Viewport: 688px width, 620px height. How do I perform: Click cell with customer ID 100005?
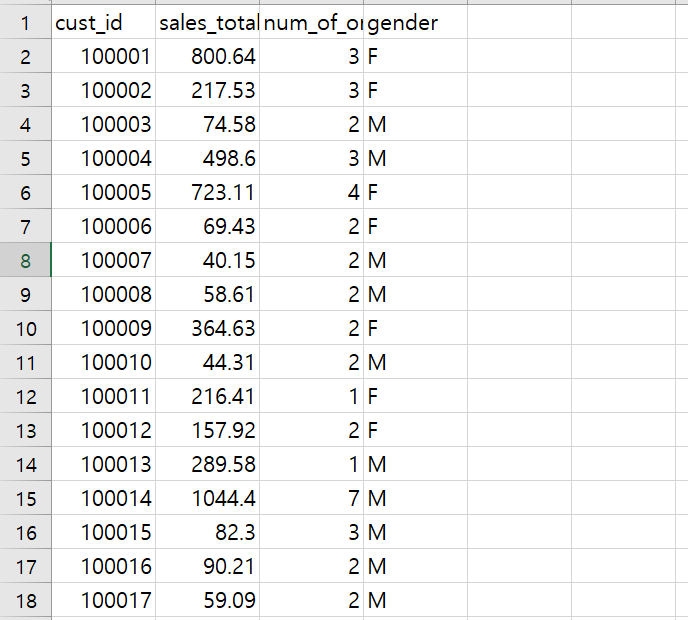point(104,192)
